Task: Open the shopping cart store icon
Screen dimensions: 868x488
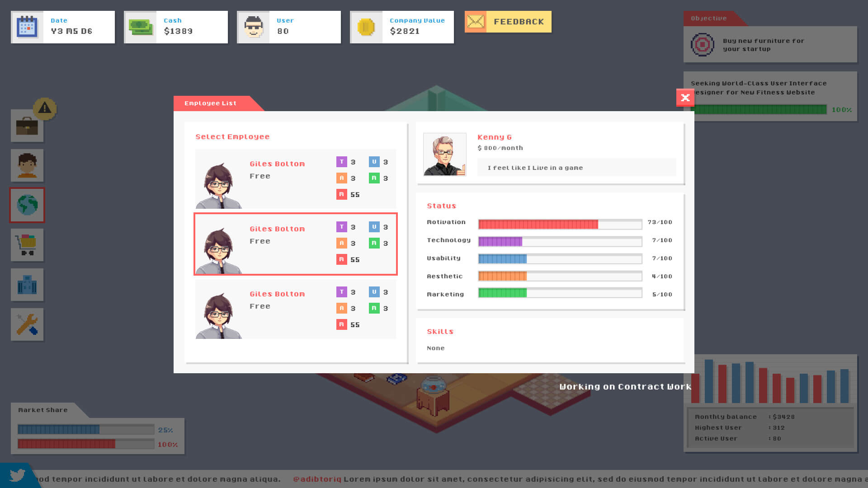Action: (27, 245)
